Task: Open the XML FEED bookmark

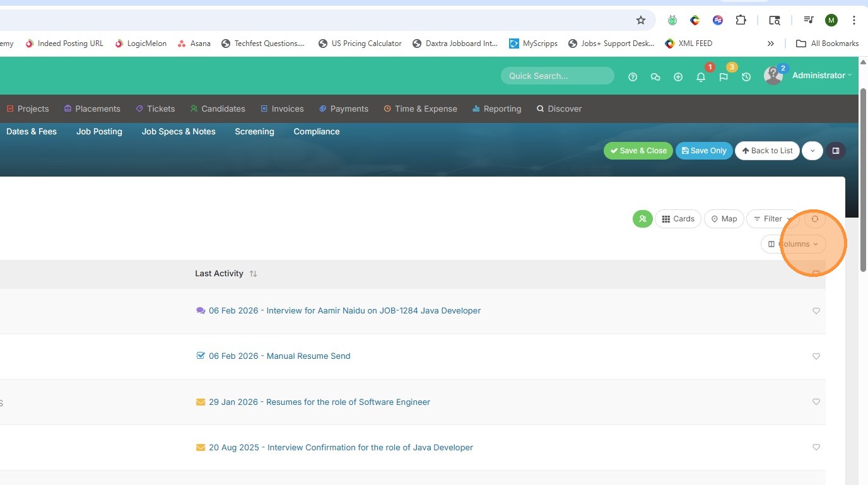Action: 688,44
